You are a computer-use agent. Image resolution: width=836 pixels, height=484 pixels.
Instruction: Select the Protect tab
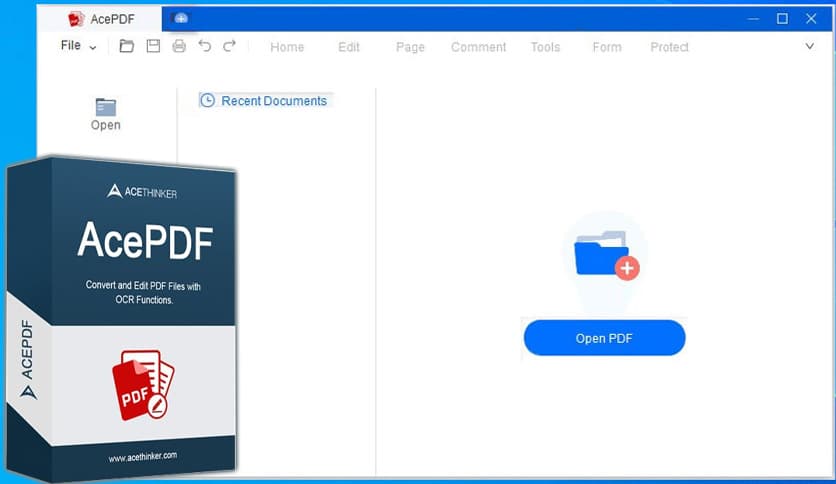click(669, 47)
